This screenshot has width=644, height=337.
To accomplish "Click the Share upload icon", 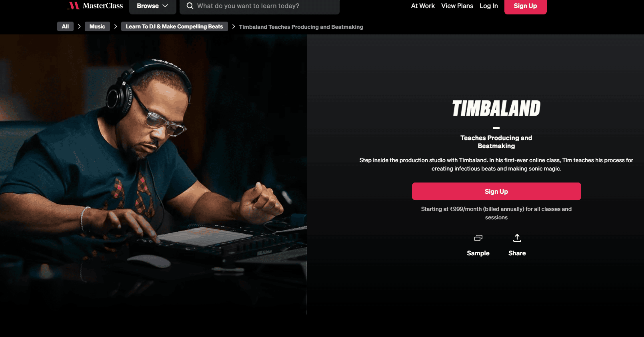I will click(x=517, y=238).
